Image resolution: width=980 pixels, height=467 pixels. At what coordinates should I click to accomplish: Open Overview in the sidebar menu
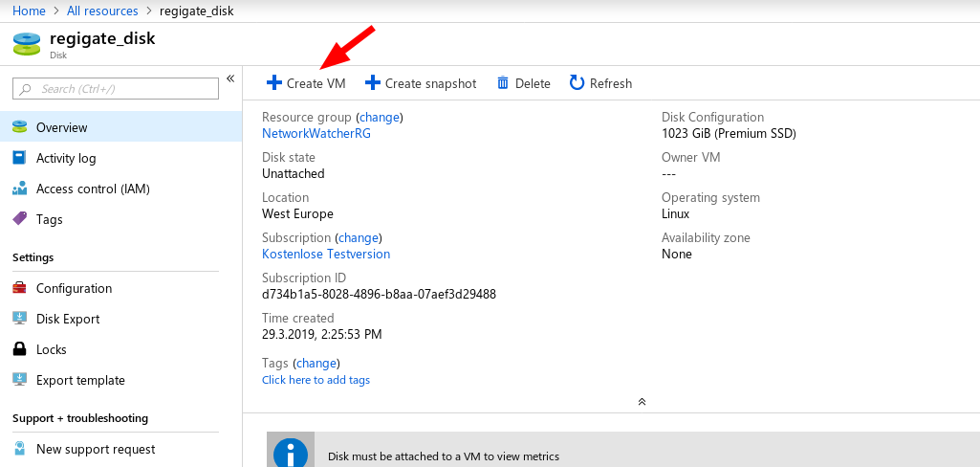121,127
